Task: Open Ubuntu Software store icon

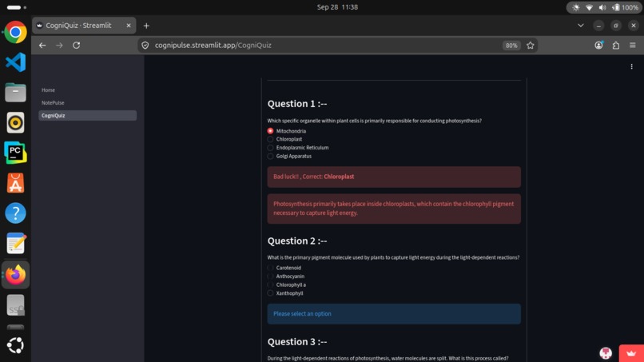Action: [15, 183]
